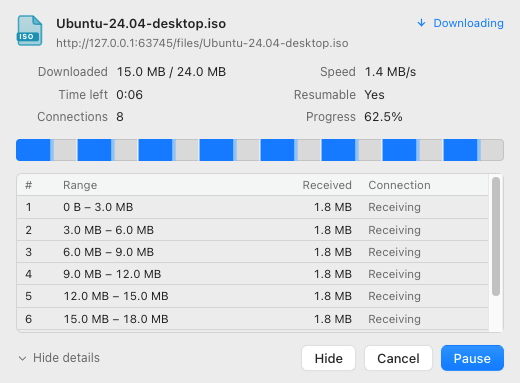Select row with range 3.0 MB – 6.0 MB
Viewport: 520px width, 383px height.
[x=253, y=230]
